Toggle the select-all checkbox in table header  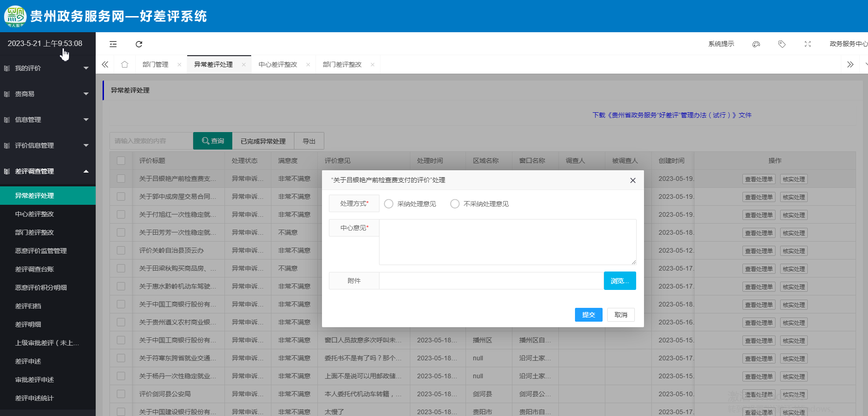121,161
